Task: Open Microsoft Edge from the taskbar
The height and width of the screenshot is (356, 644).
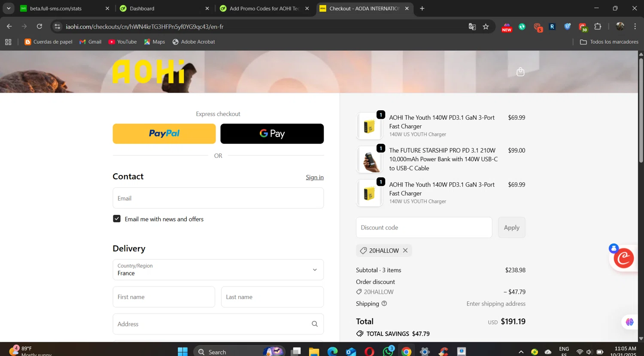Action: (x=333, y=352)
